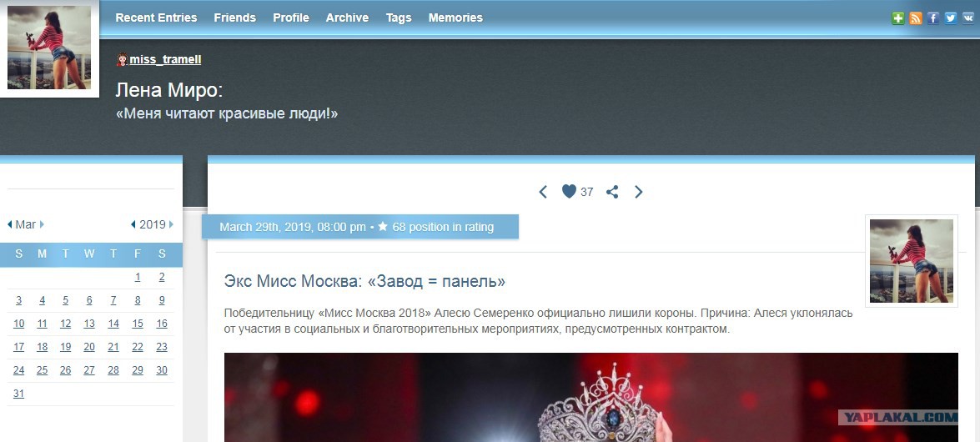
Task: Open the orange RSS feed icon
Action: (916, 18)
